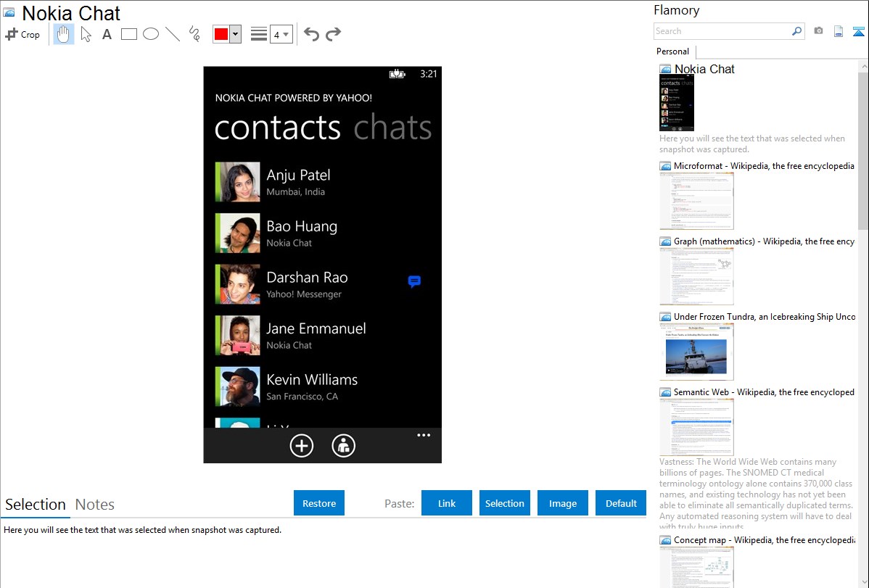
Task: Click the camera capture icon
Action: 818,31
